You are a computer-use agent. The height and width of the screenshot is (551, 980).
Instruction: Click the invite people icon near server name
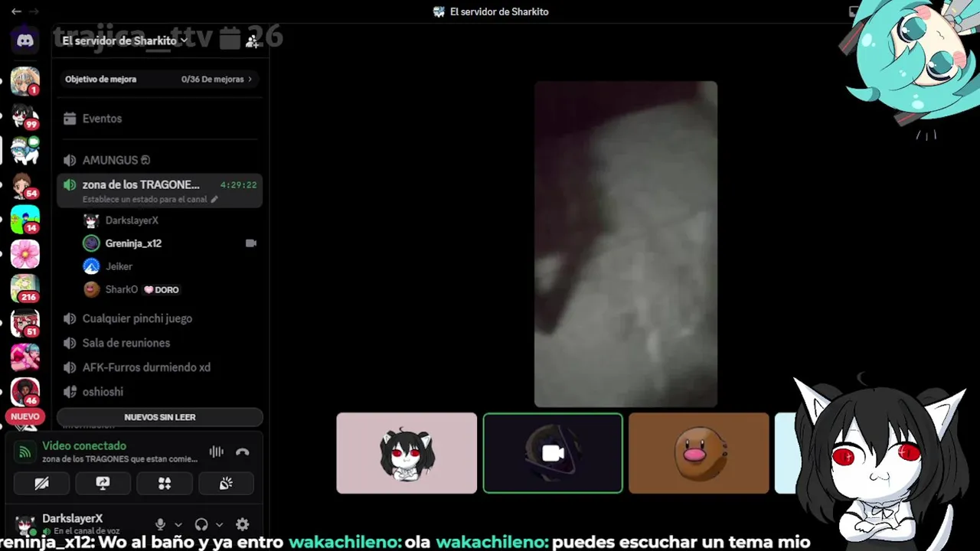pos(252,41)
